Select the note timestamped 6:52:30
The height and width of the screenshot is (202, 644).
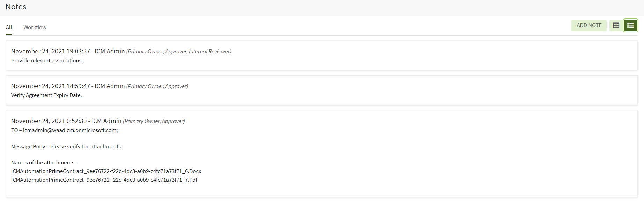click(66, 121)
